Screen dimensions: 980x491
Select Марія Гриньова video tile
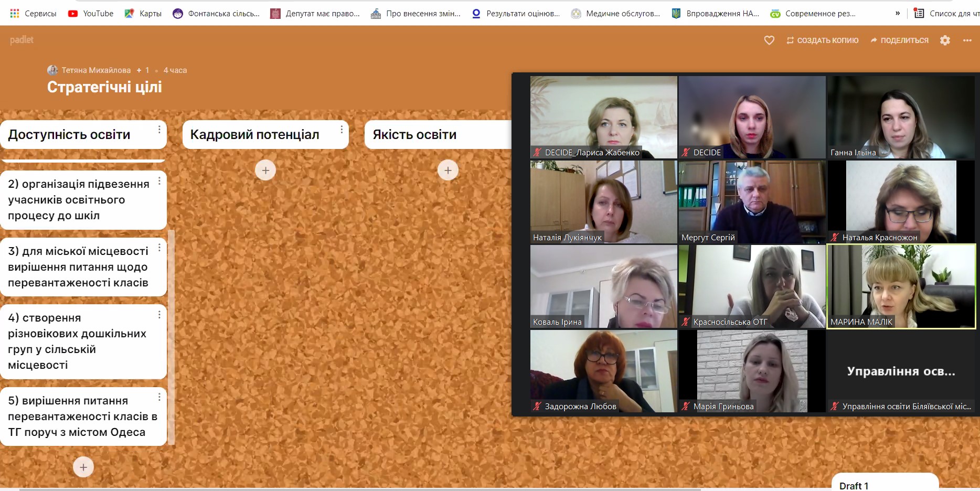(752, 371)
